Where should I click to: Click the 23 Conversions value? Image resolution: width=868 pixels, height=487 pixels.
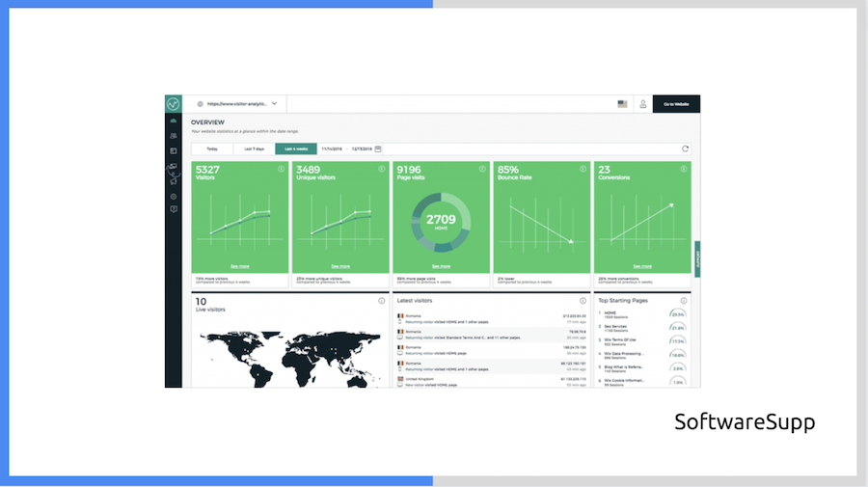point(604,170)
